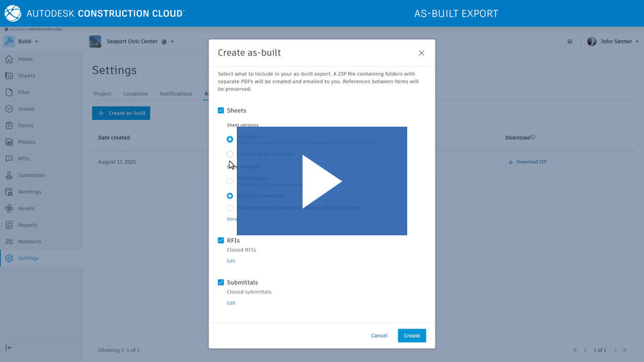Click the August 17, 2021 row
This screenshot has height=362, width=644.
pos(117,162)
